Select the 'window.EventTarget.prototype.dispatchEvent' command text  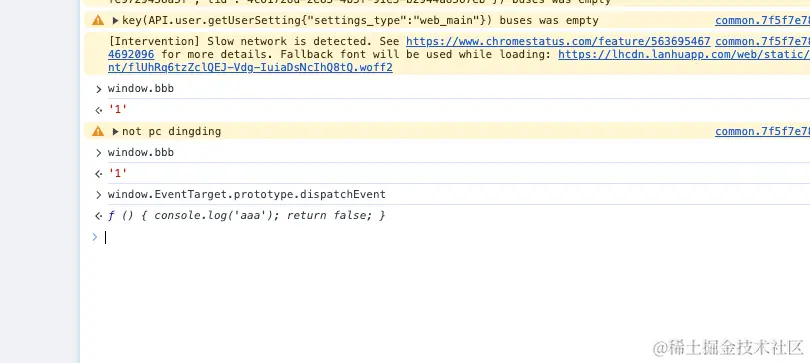pyautogui.click(x=246, y=195)
